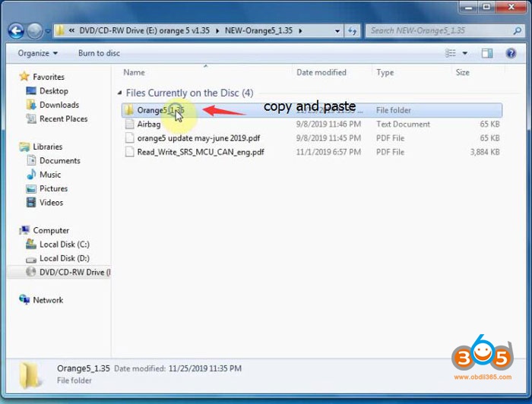The image size is (532, 404).
Task: Click the 11/1/2019 6:57 PM date cell
Action: coord(328,152)
